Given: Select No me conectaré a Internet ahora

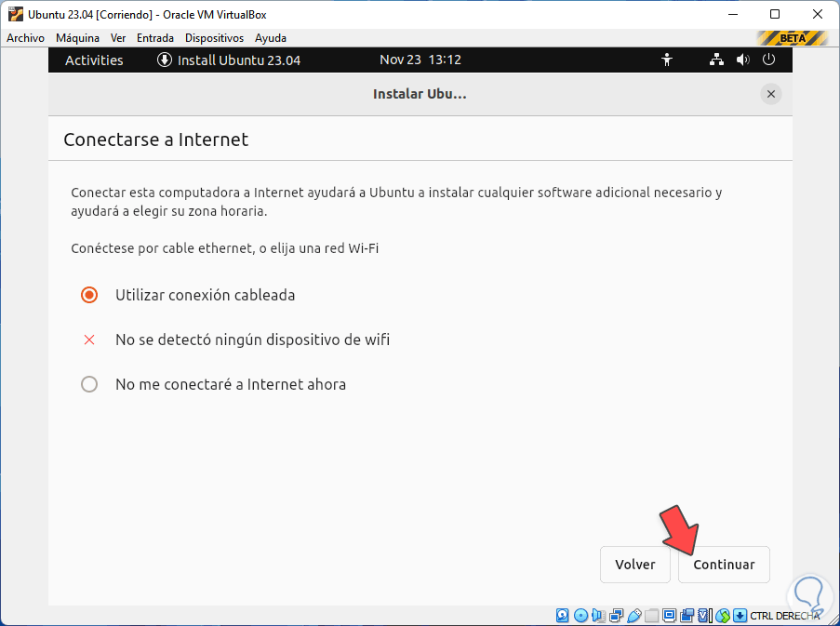Looking at the screenshot, I should click(x=89, y=384).
